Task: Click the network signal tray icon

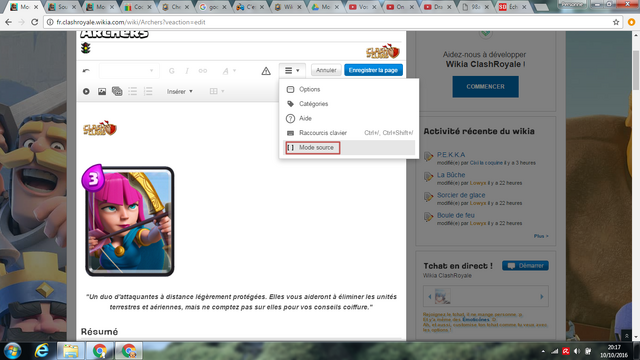Action: point(554,351)
